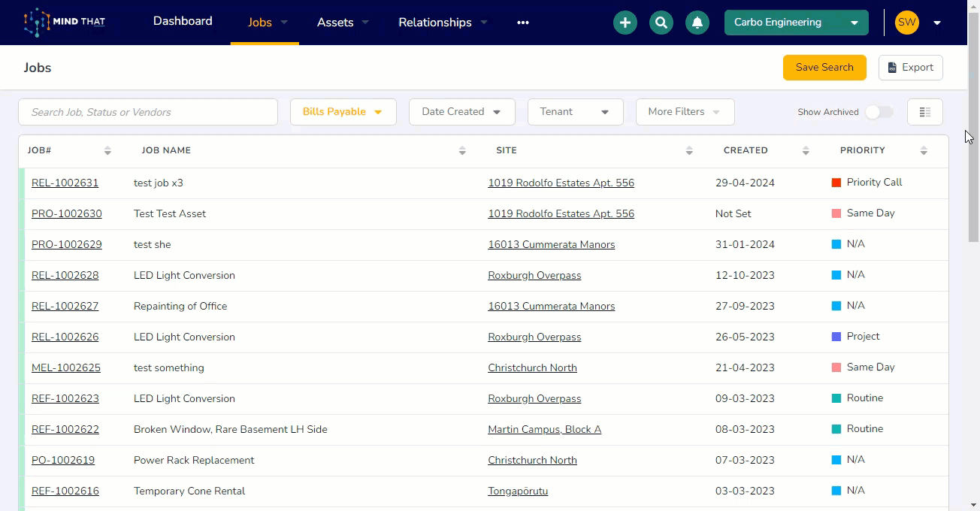Open the Carbo Engineering organization dropdown
The image size is (980, 511).
coord(796,23)
